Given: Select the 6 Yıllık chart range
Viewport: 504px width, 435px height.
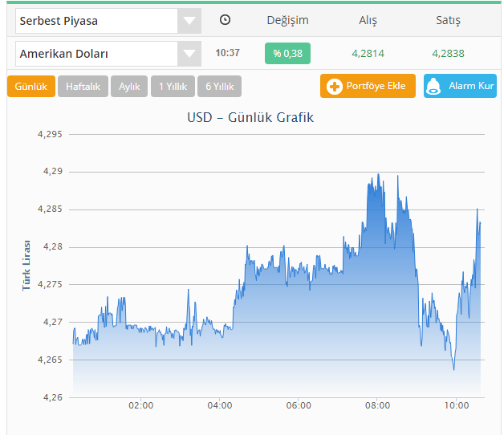Looking at the screenshot, I should 219,86.
